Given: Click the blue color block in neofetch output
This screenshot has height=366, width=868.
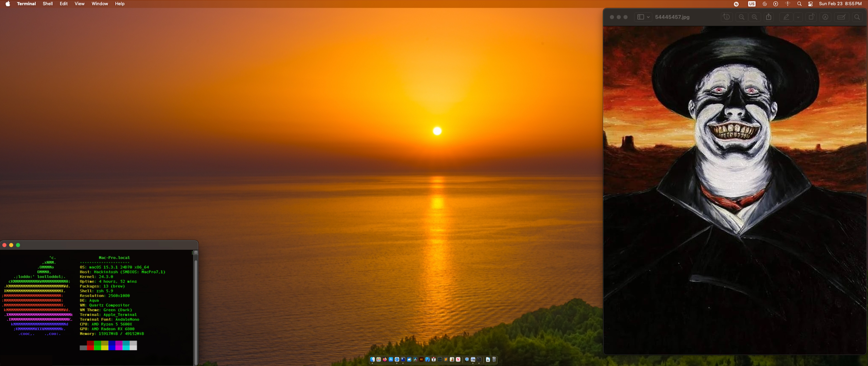Looking at the screenshot, I should [112, 346].
